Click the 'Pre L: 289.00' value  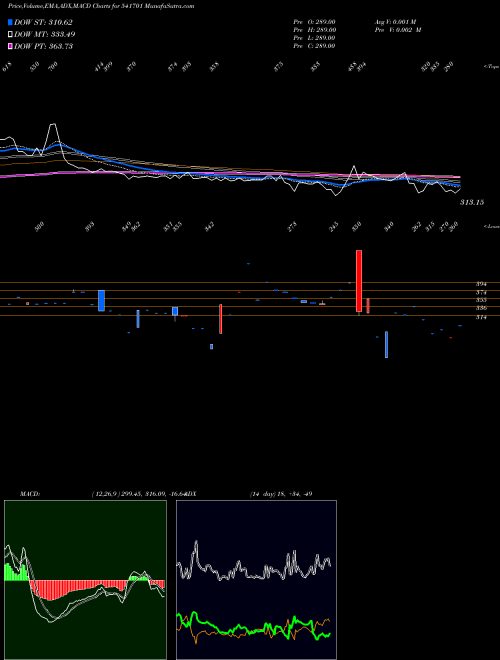(314, 38)
